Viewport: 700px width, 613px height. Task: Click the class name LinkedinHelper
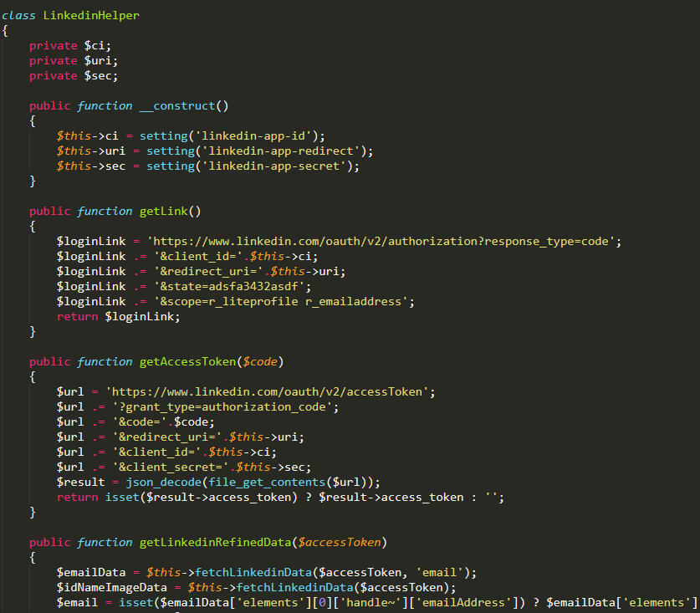pos(91,16)
